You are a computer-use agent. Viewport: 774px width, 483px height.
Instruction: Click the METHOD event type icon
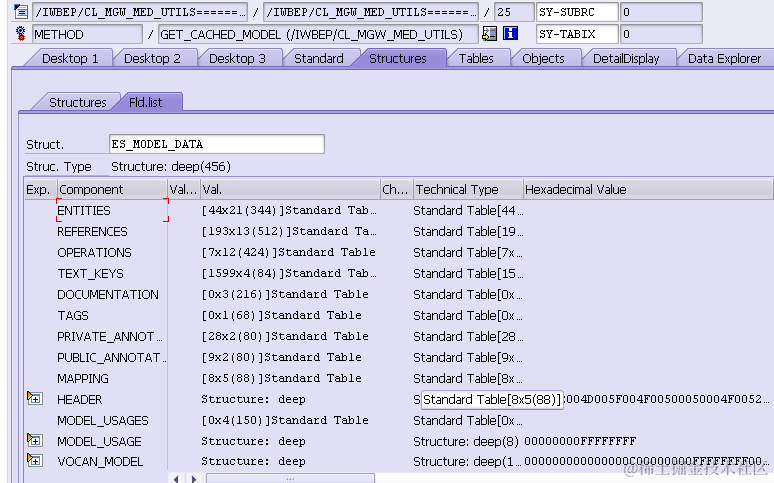tap(20, 34)
